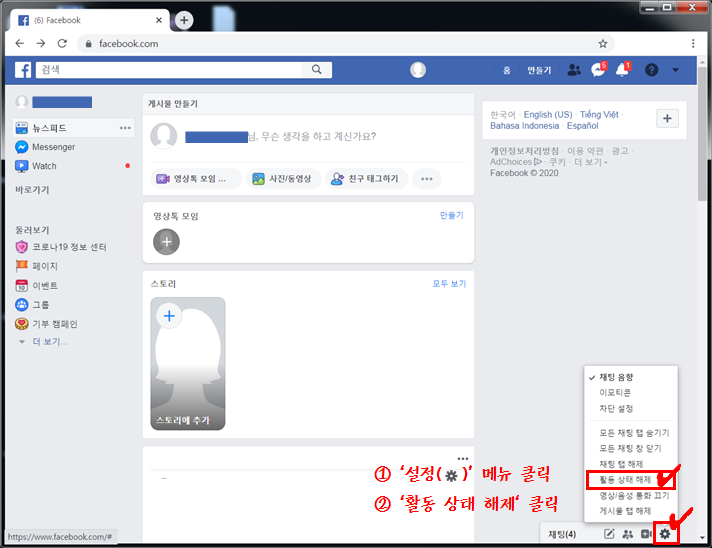712x548 pixels.
Task: Bookmark the page with the star icon
Action: [x=603, y=44]
